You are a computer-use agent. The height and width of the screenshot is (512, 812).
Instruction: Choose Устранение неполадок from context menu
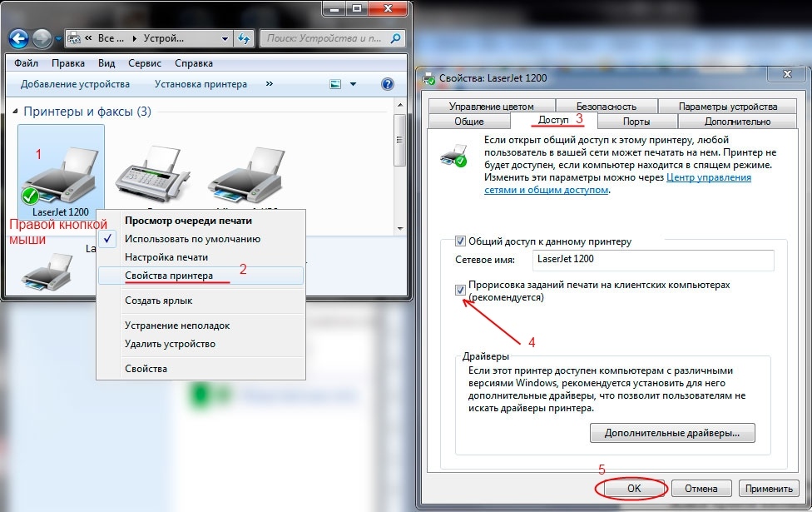point(201,326)
